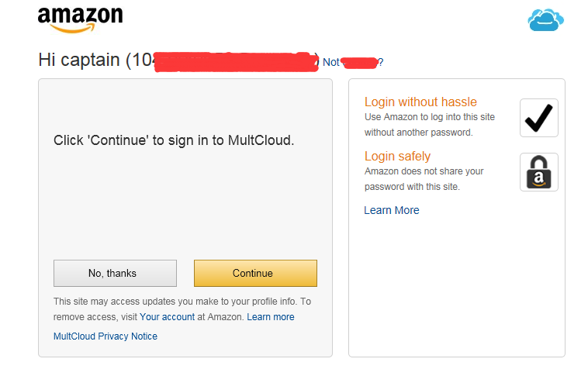The width and height of the screenshot is (588, 376).
Task: Click the black checkmark icon
Action: (x=538, y=118)
